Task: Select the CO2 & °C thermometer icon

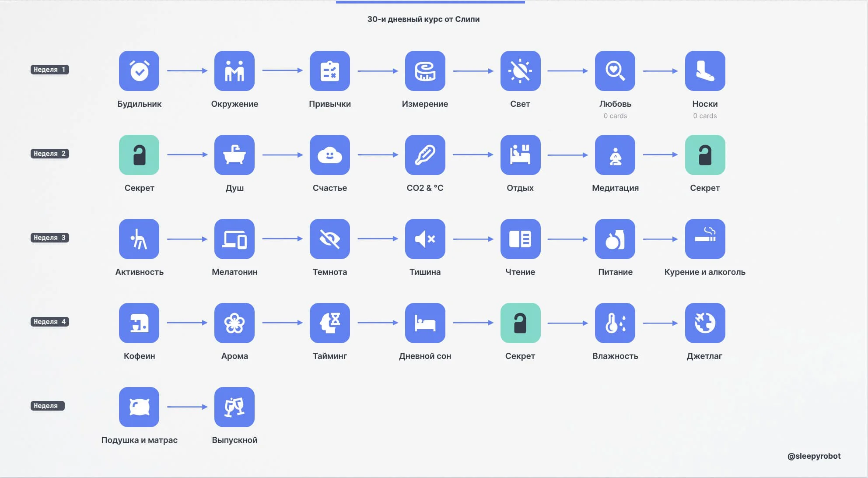Action: (425, 155)
